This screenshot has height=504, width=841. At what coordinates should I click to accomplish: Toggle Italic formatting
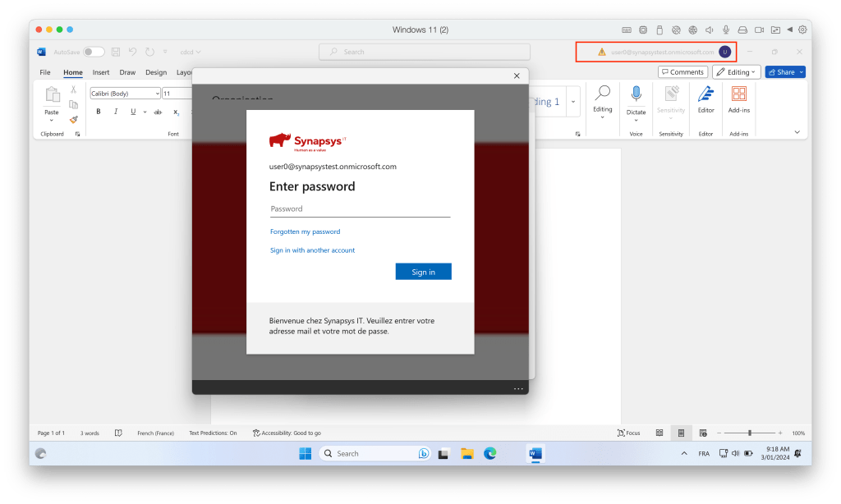[x=115, y=112]
